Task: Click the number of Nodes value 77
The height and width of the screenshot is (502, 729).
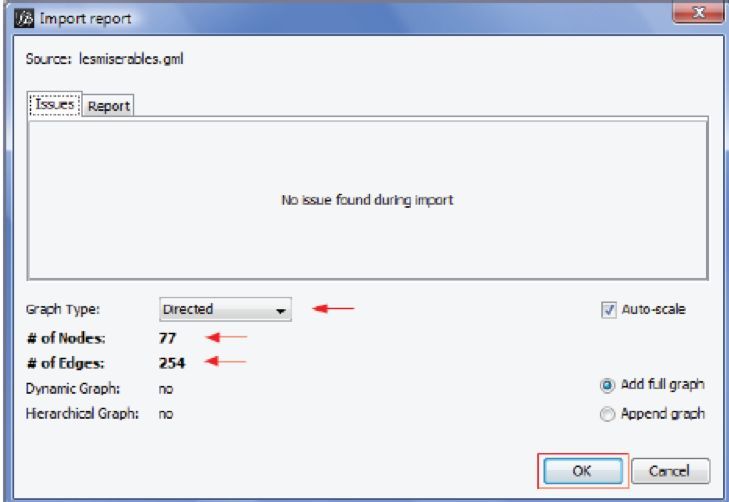Action: point(167,338)
